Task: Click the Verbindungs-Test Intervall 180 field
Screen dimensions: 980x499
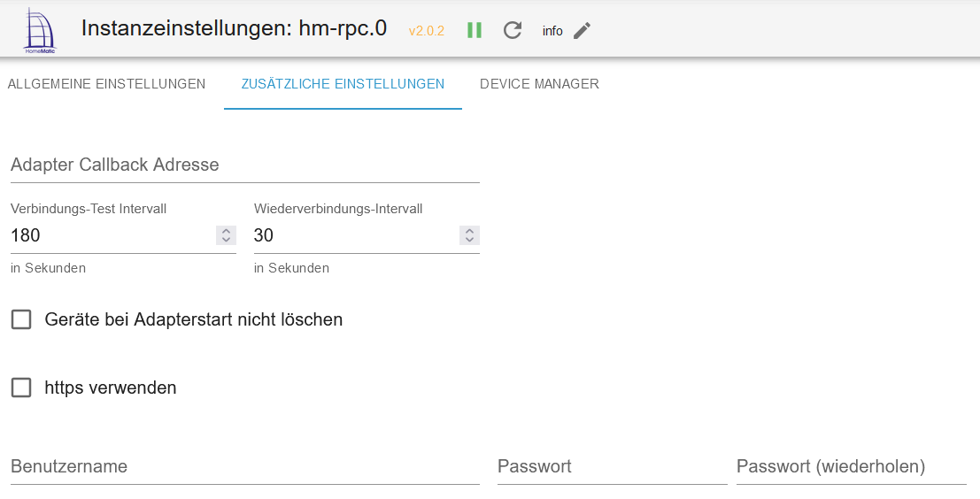Action: pos(111,235)
